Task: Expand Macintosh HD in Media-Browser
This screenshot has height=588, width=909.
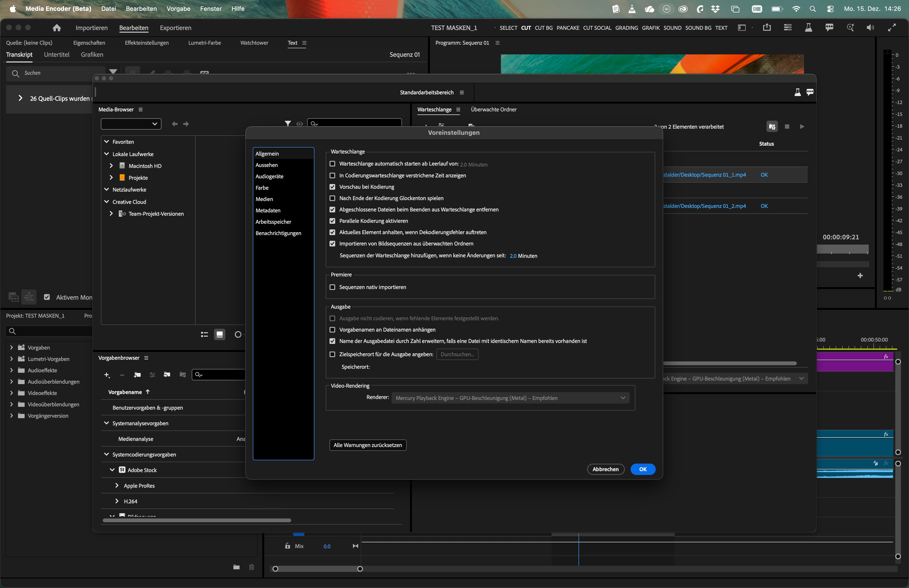Action: pos(111,166)
